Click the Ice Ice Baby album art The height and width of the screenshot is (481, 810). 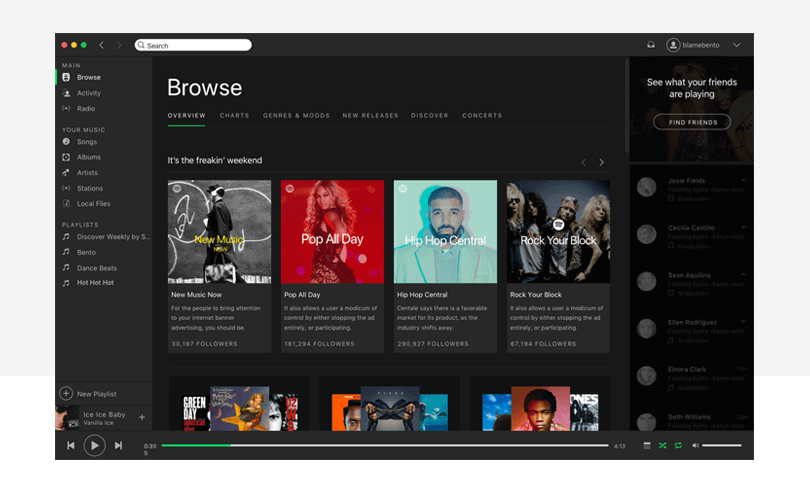(x=68, y=417)
